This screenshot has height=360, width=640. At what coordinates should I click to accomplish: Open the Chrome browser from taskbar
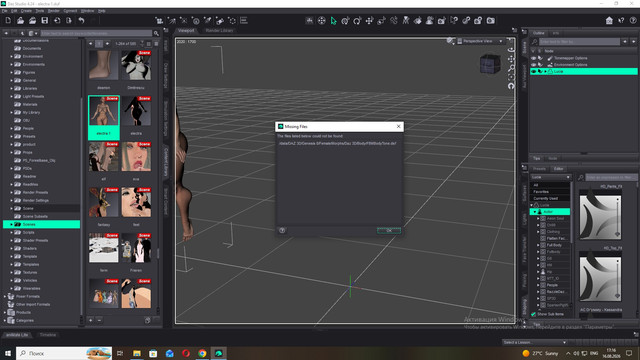point(202,353)
